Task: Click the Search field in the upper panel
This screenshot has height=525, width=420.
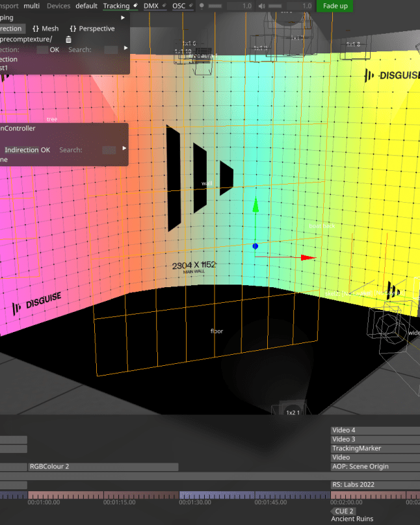Action: click(x=111, y=50)
